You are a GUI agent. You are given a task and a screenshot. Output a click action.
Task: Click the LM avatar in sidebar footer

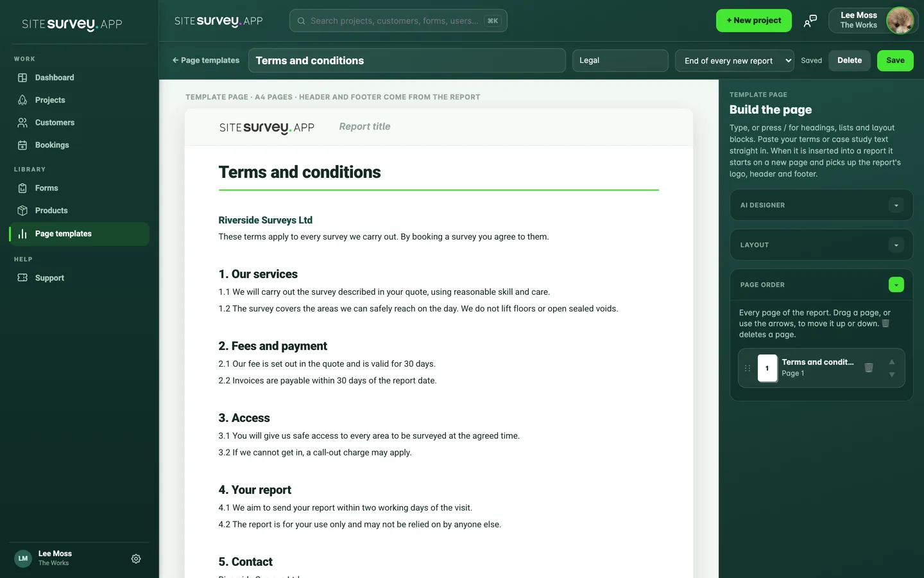click(x=23, y=559)
